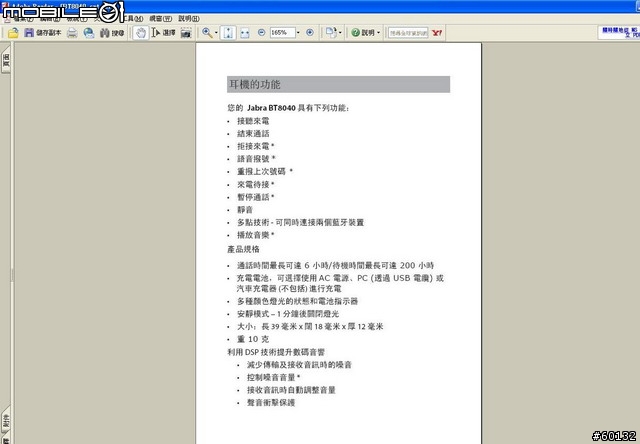The width and height of the screenshot is (640, 444).
Task: Open the zoom percentage dropdown arrow
Action: tap(298, 33)
